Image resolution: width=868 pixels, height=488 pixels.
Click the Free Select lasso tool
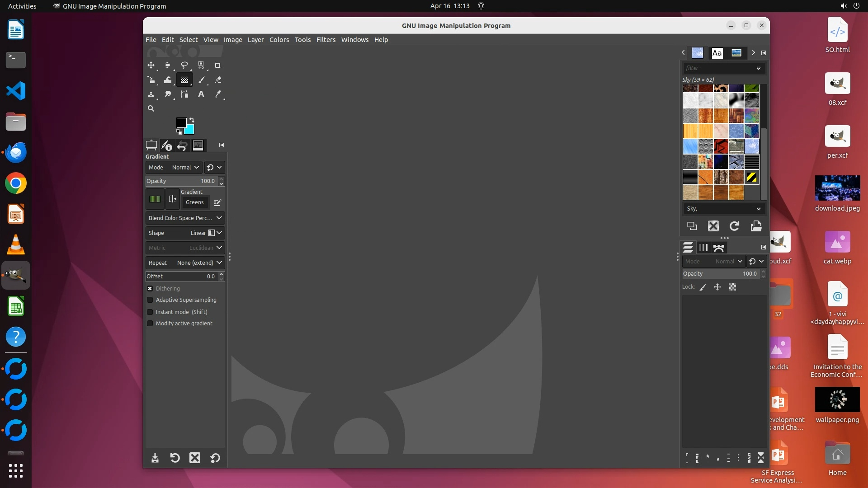point(184,66)
